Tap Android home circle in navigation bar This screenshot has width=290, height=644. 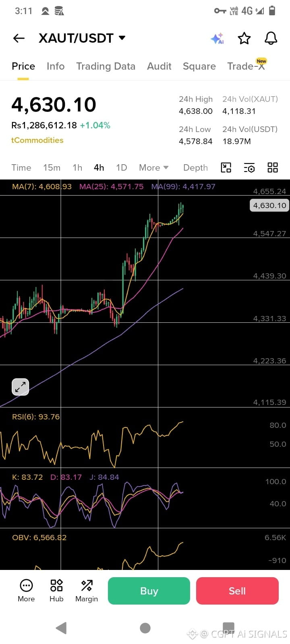[145, 628]
